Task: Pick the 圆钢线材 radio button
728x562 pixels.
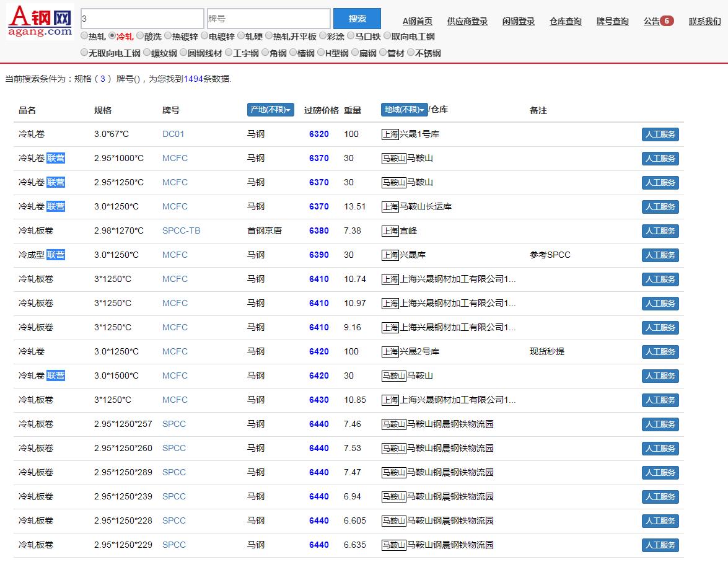Action: [183, 53]
